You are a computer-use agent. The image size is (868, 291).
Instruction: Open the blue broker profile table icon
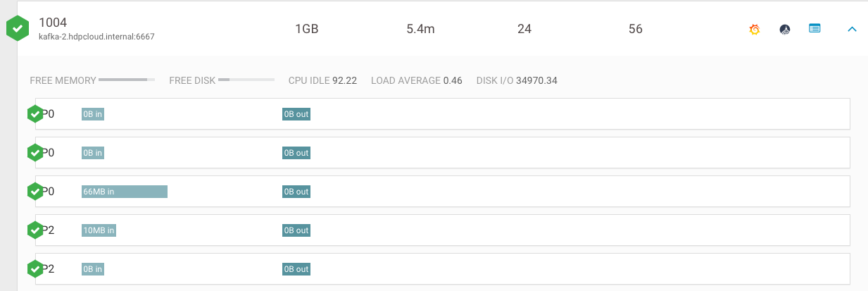(x=814, y=29)
